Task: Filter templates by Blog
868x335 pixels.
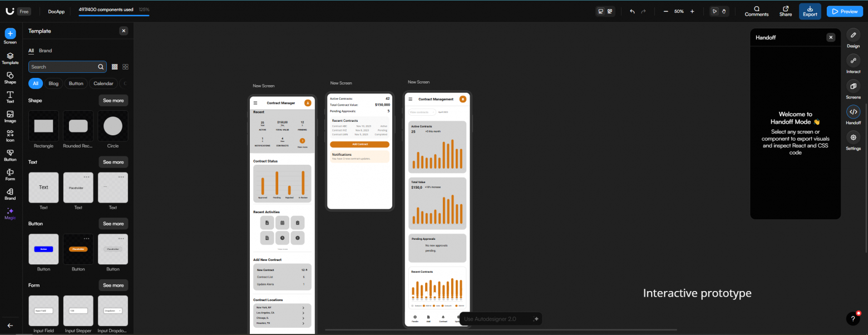Action: 53,83
